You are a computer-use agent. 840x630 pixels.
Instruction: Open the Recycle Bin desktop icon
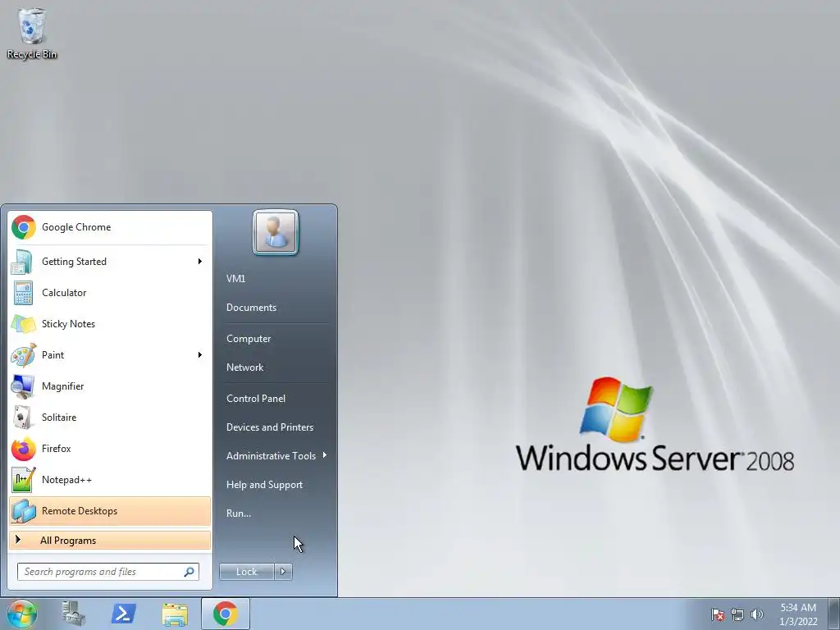[x=32, y=33]
